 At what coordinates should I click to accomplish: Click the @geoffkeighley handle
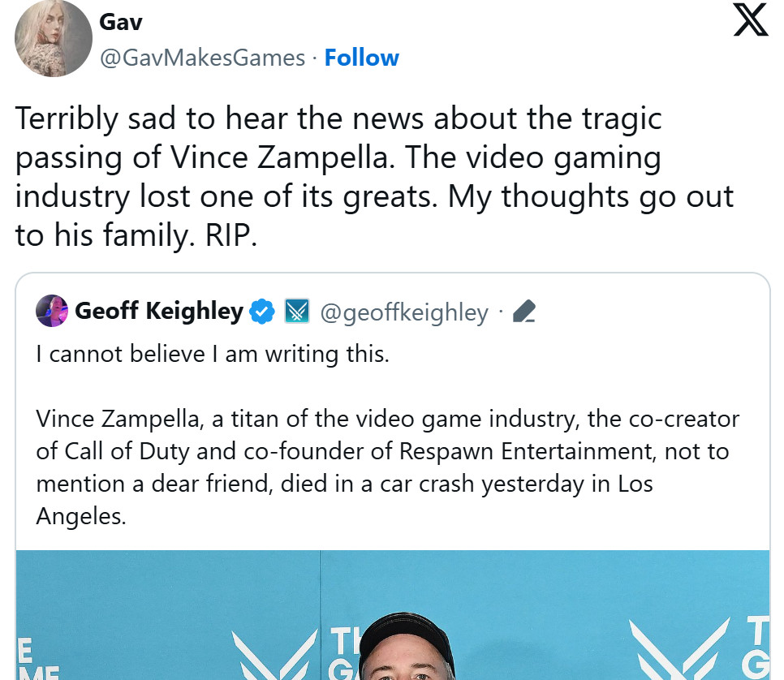(x=405, y=312)
